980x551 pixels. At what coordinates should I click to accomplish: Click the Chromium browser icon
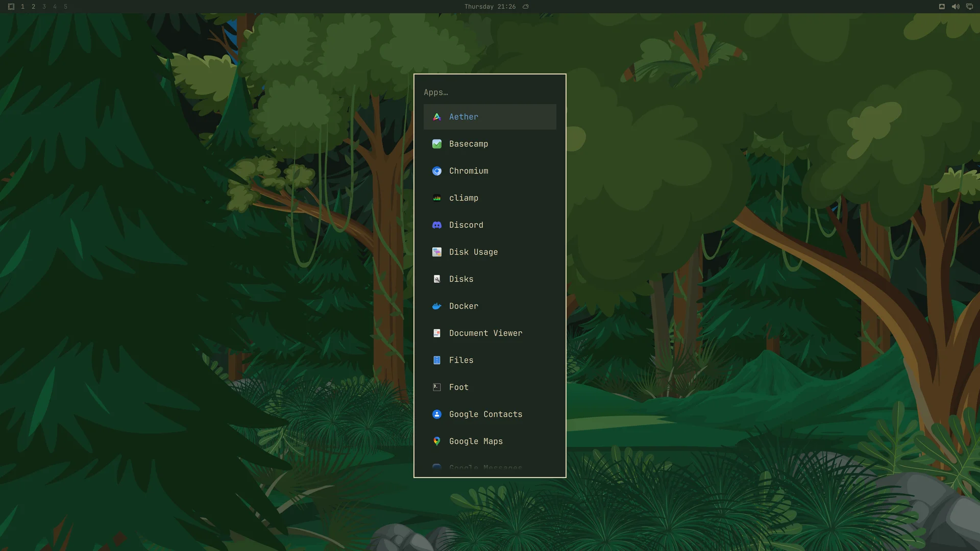pos(437,171)
